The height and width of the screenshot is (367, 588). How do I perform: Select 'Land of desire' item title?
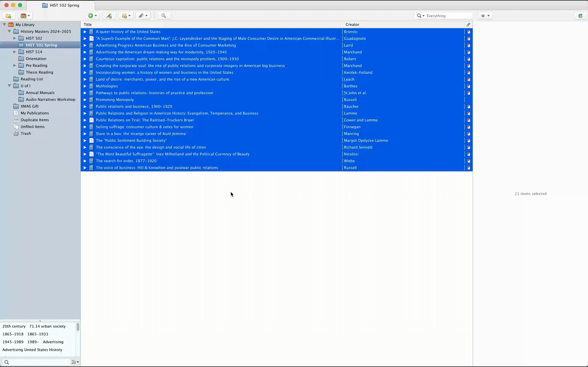pos(162,79)
